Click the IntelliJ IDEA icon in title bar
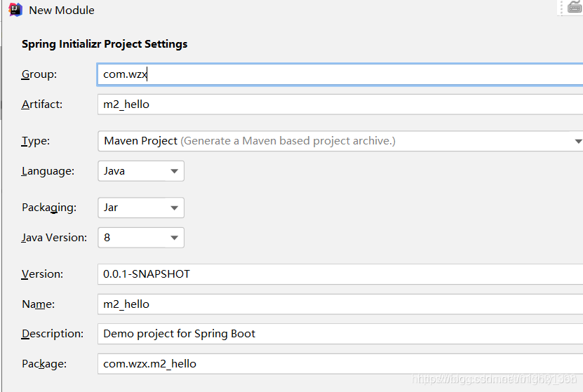 click(x=15, y=10)
